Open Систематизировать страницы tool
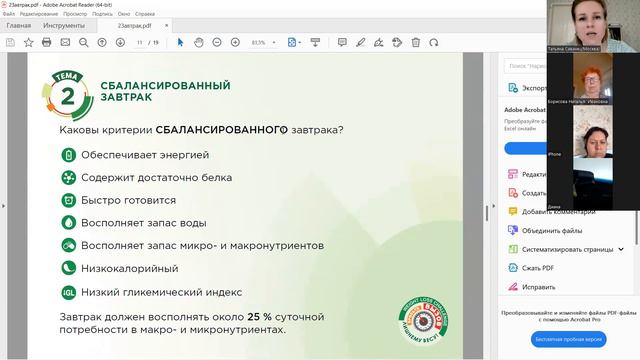The image size is (640, 360). (561, 249)
